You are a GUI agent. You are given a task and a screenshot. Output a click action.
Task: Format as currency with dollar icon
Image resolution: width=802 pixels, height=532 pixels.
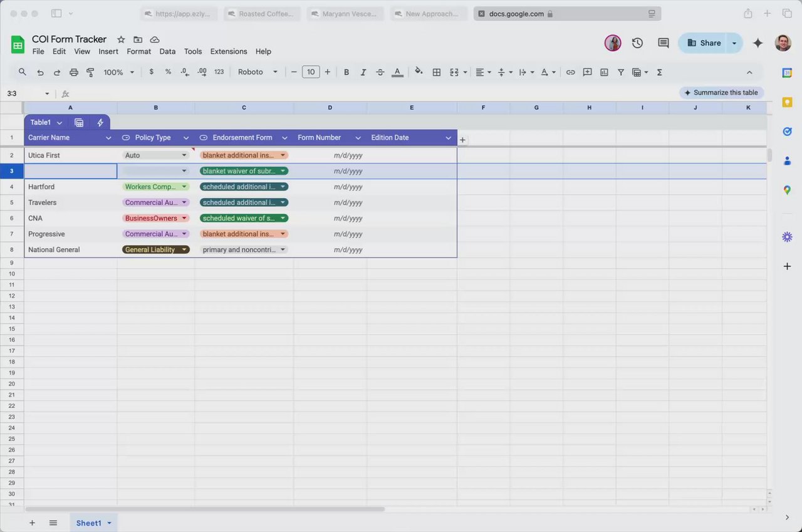tap(151, 72)
